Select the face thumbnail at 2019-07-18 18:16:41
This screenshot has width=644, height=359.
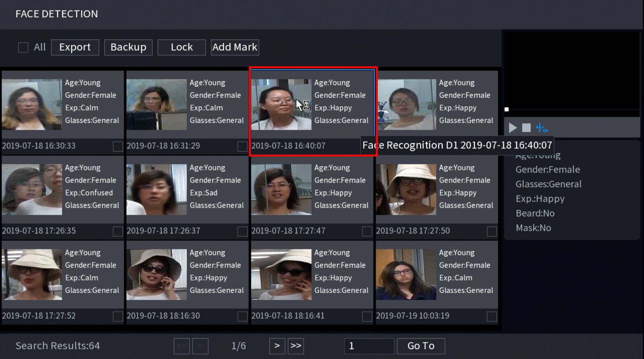coord(281,275)
